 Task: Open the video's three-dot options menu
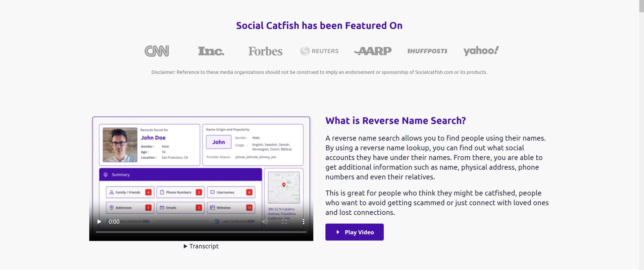tap(303, 222)
